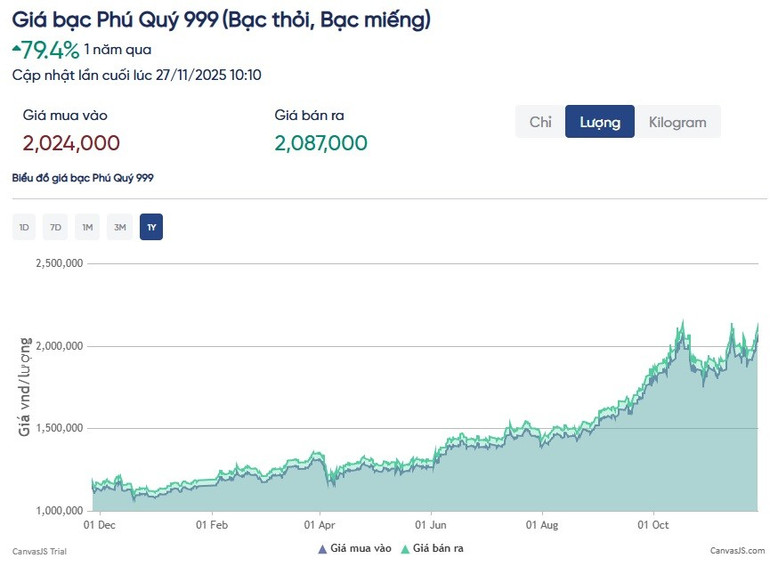Click the 2,500,000 y-axis label
The width and height of the screenshot is (770, 565).
coord(58,264)
